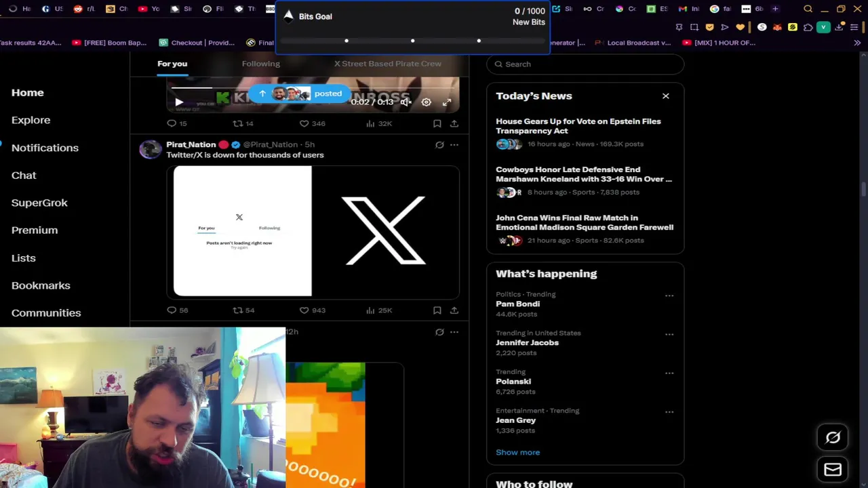Open the Polanski trending topic

(513, 382)
